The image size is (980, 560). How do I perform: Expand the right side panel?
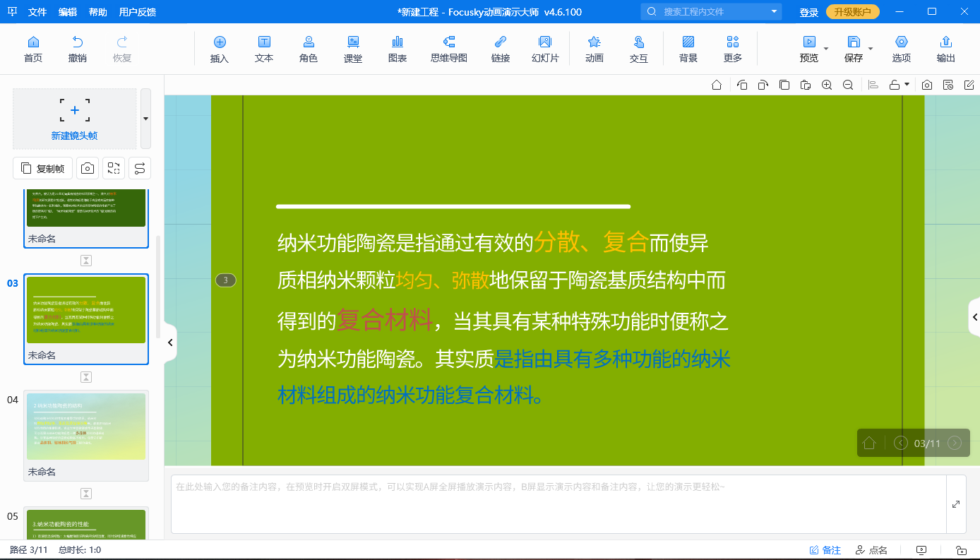pos(974,318)
